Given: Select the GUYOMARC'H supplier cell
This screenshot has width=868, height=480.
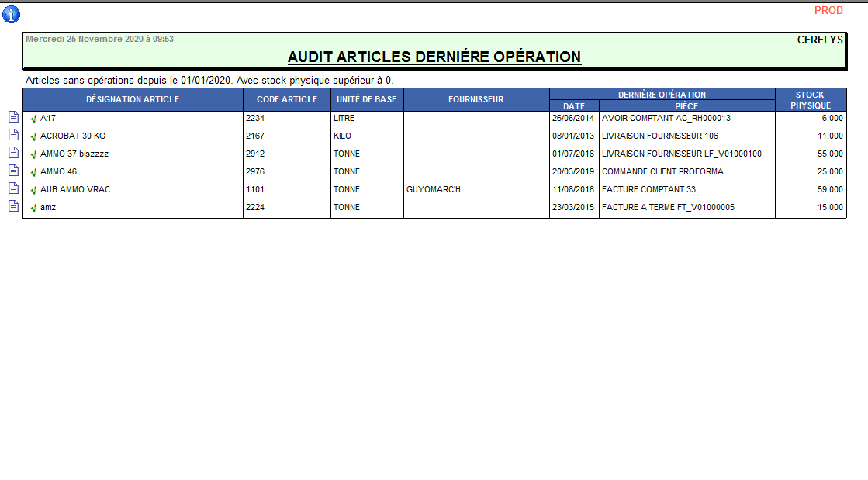Looking at the screenshot, I should pos(434,189).
